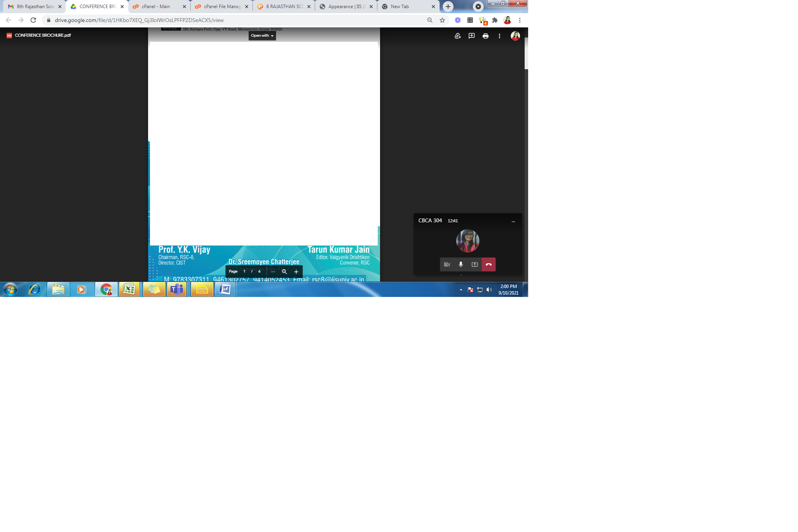Click the Print icon in Drive viewer
The height and width of the screenshot is (532, 798).
coord(485,36)
